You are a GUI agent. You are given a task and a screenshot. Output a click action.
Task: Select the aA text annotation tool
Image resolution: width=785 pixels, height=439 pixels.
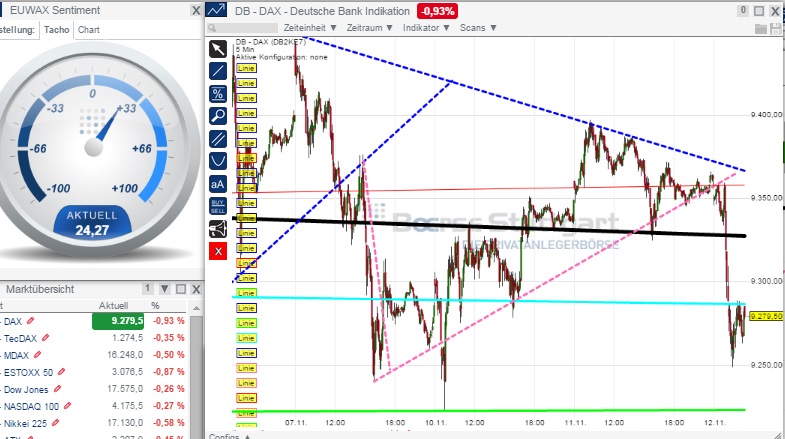218,184
